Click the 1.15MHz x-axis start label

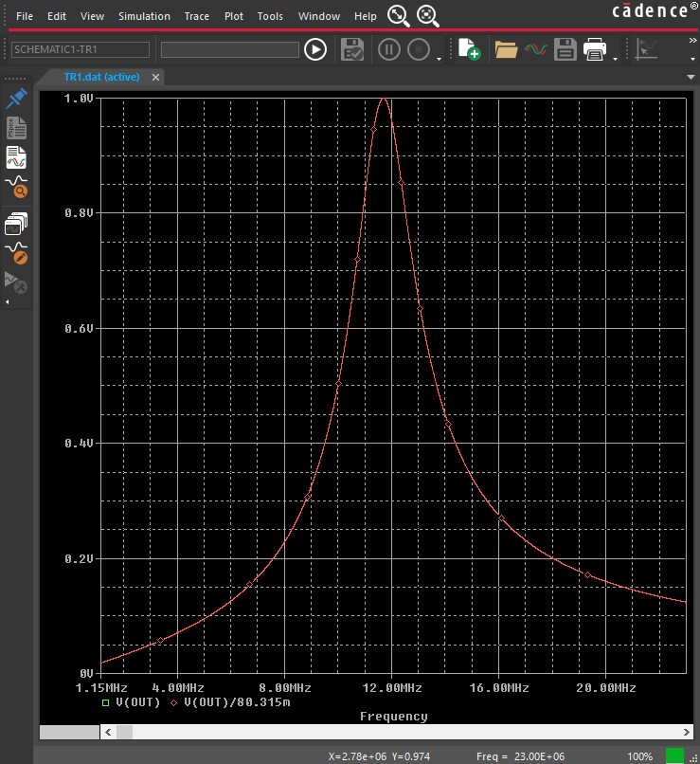pyautogui.click(x=101, y=688)
